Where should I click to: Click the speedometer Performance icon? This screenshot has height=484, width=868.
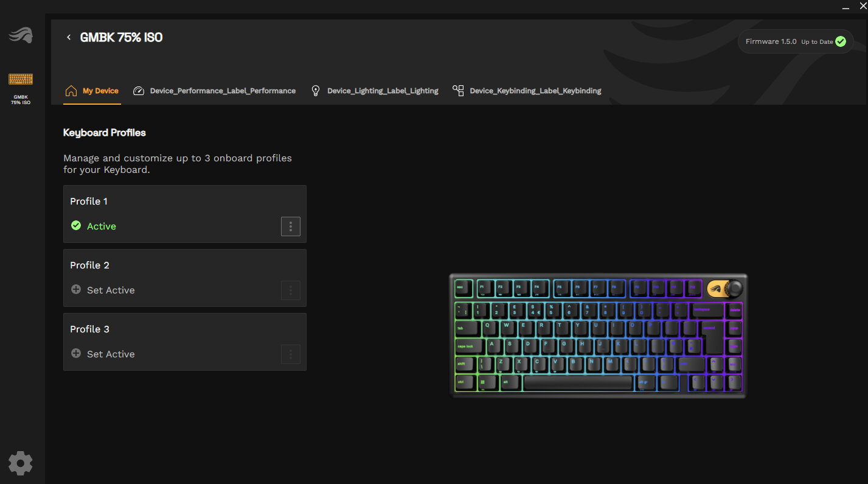[x=139, y=91]
